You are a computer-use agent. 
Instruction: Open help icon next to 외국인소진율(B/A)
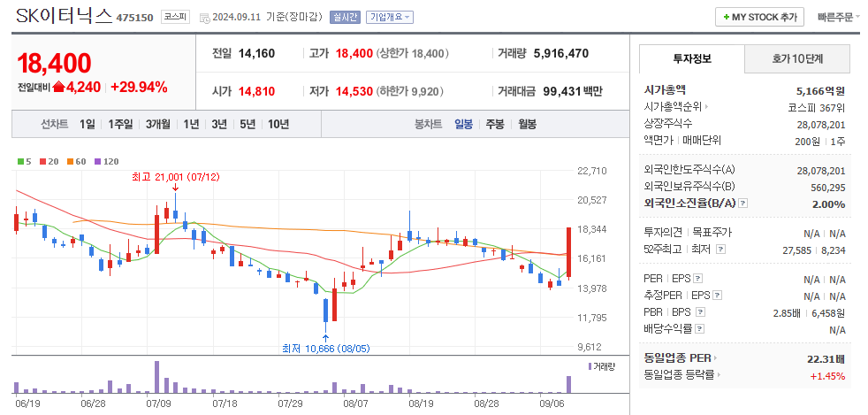[742, 204]
